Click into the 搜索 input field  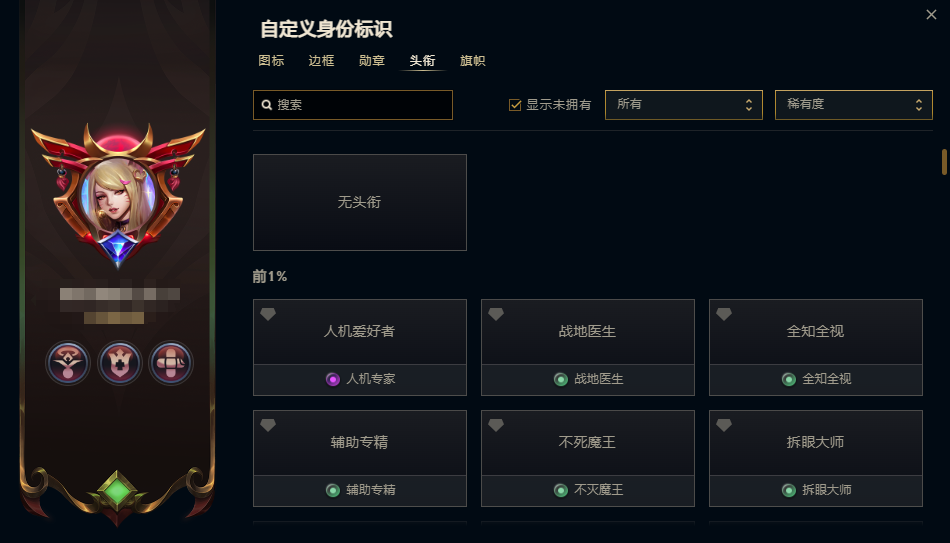(x=353, y=105)
